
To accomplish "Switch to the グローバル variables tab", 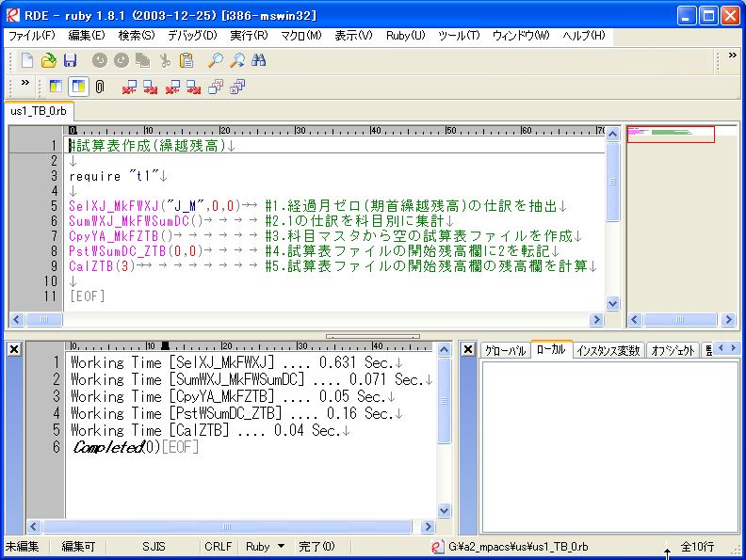I will [505, 351].
